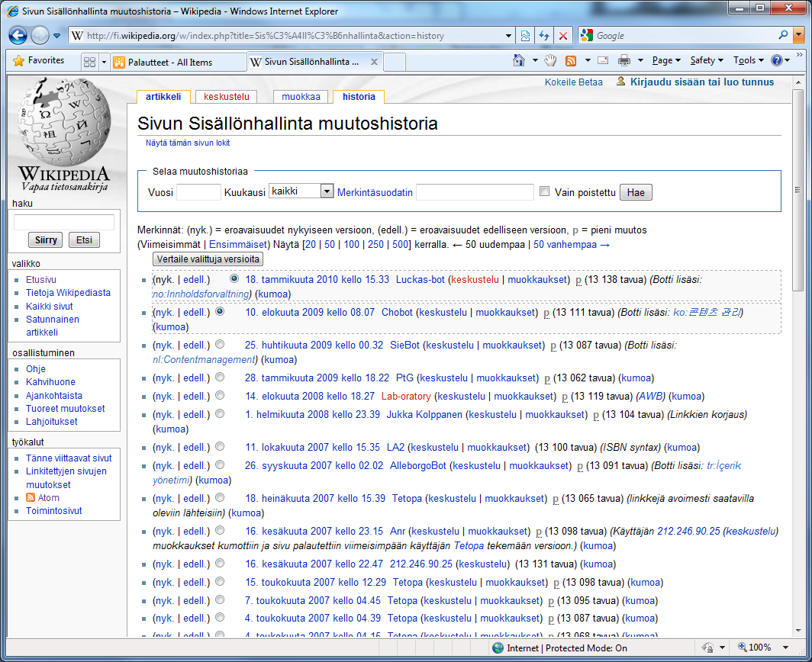
Task: Go back with the browser Back arrow
Action: [18, 36]
